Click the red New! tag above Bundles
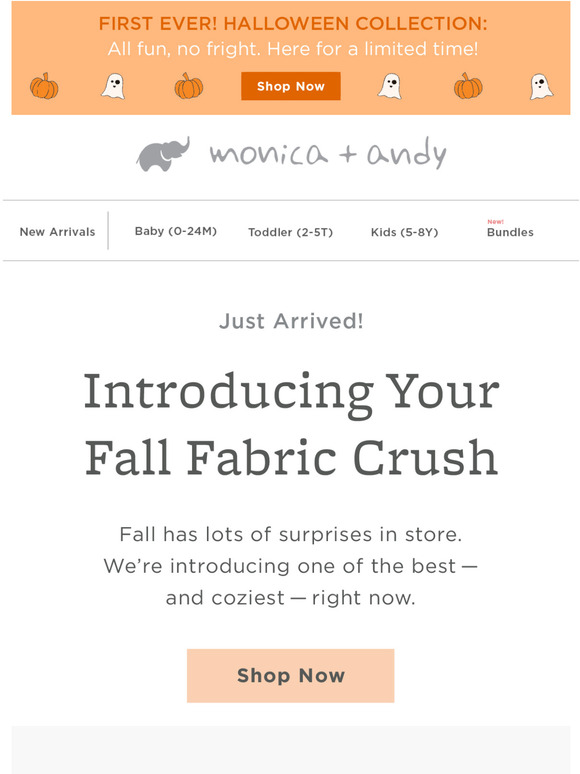The height and width of the screenshot is (774, 580). click(495, 222)
